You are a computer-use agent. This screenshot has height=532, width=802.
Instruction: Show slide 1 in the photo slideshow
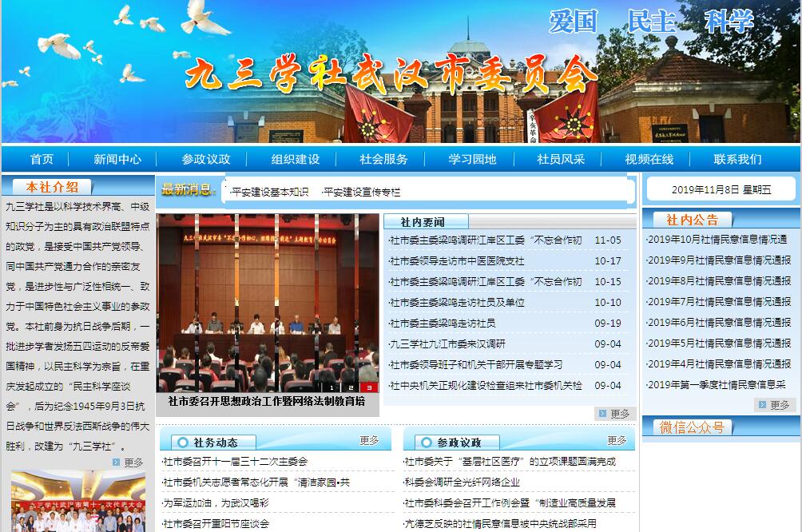tap(332, 388)
